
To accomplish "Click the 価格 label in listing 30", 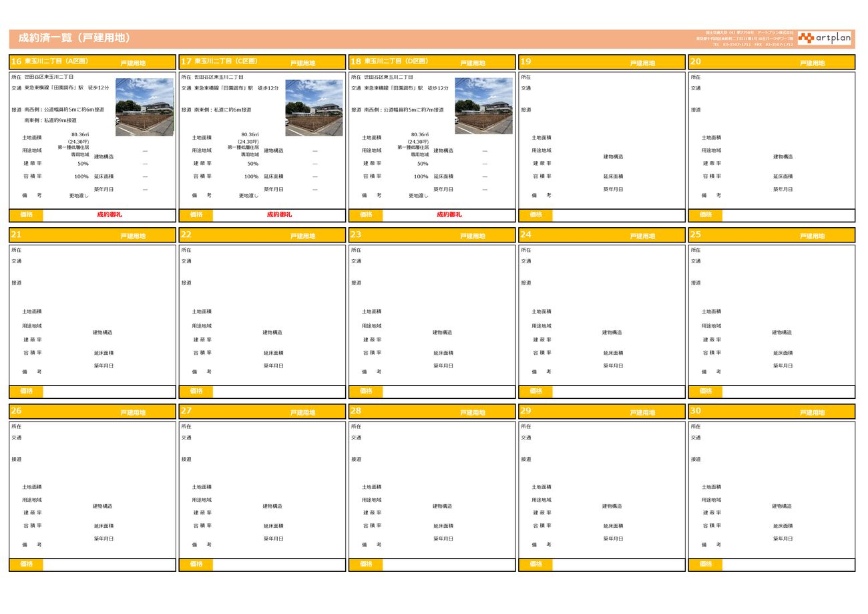I will click(x=705, y=565).
